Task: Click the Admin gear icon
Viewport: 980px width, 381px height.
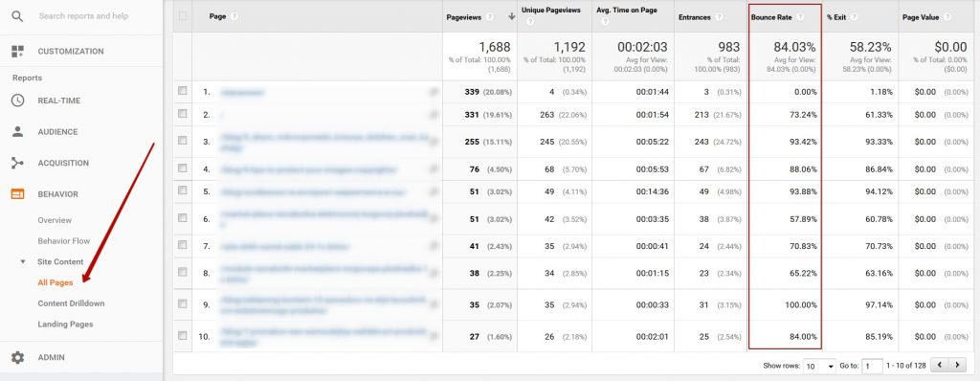Action: 17,357
